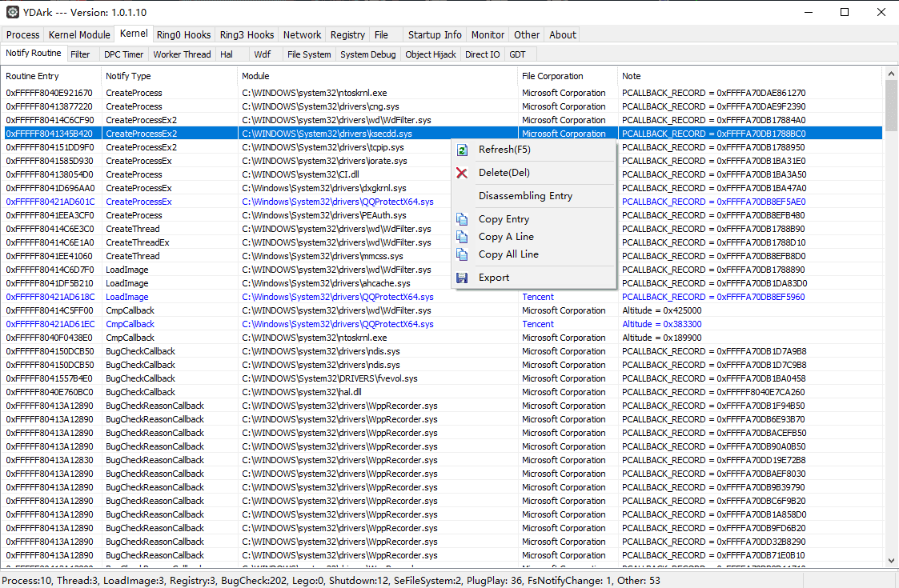Open the Registry tab
Image resolution: width=899 pixels, height=588 pixels.
pos(347,35)
